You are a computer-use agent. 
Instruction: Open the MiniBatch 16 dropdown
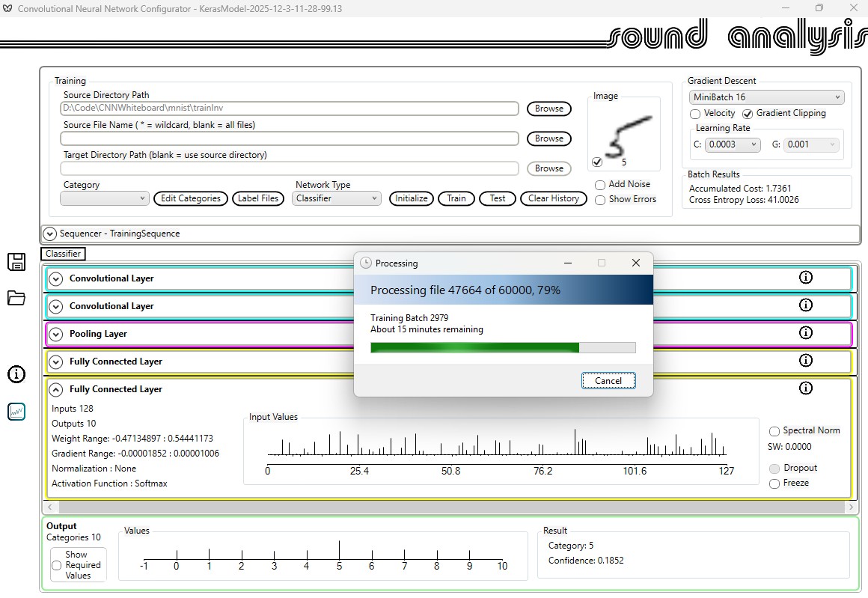point(766,97)
